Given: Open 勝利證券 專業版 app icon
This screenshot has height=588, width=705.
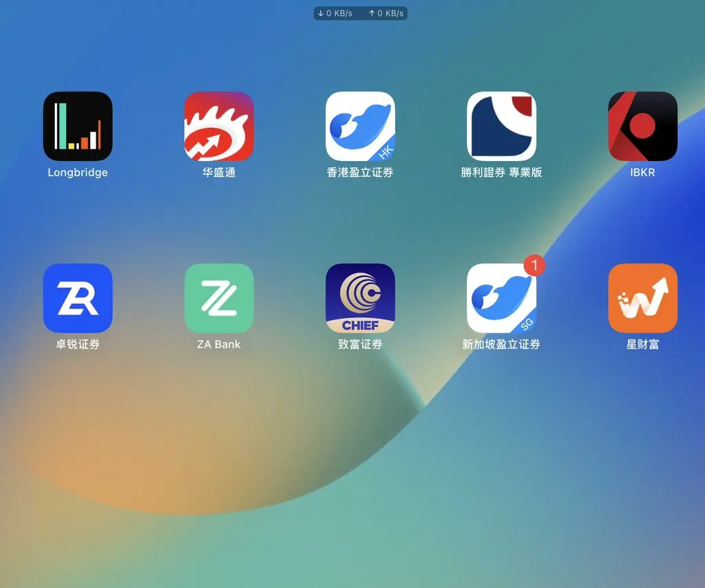Looking at the screenshot, I should pyautogui.click(x=501, y=126).
